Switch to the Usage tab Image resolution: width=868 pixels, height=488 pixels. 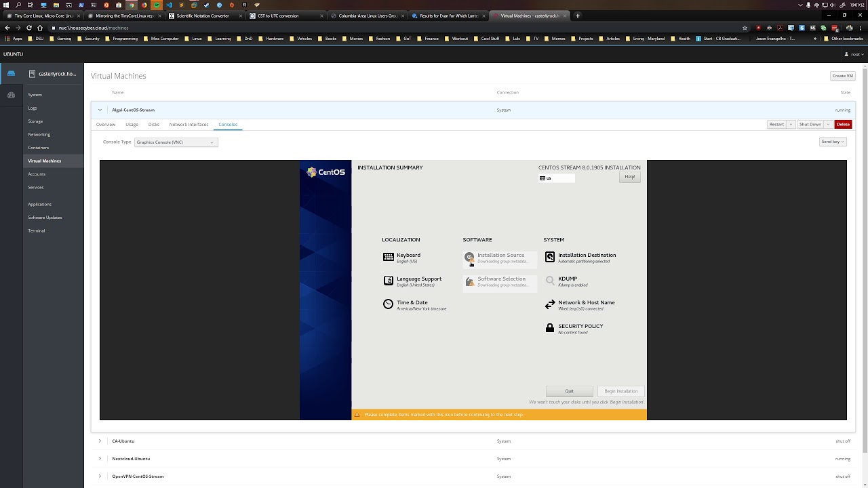[132, 125]
